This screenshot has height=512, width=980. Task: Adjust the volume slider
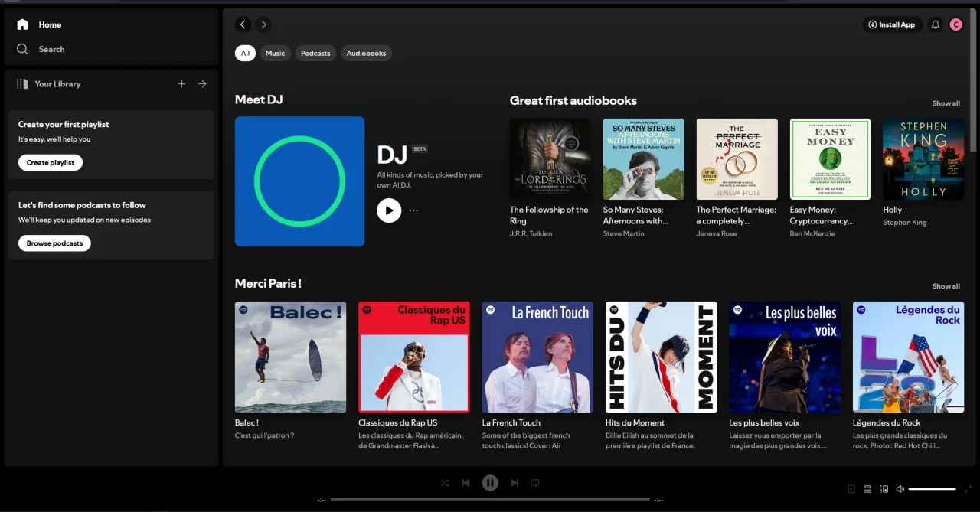coord(932,488)
